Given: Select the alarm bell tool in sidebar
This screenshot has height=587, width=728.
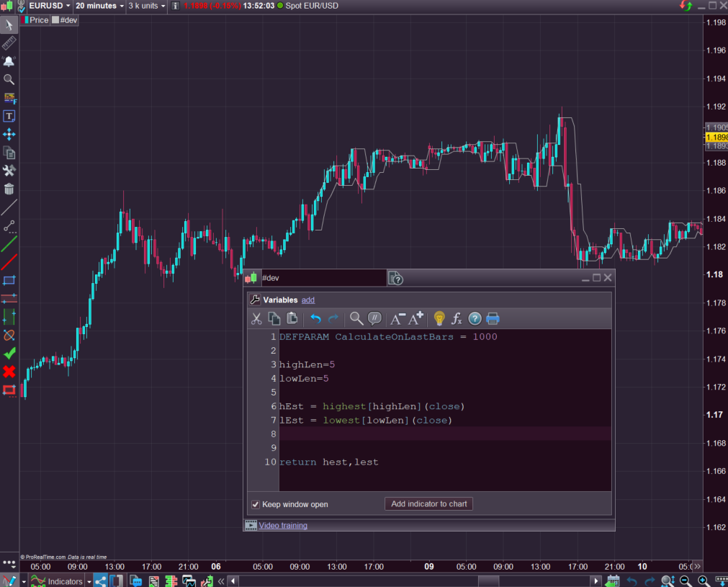Looking at the screenshot, I should pos(9,61).
